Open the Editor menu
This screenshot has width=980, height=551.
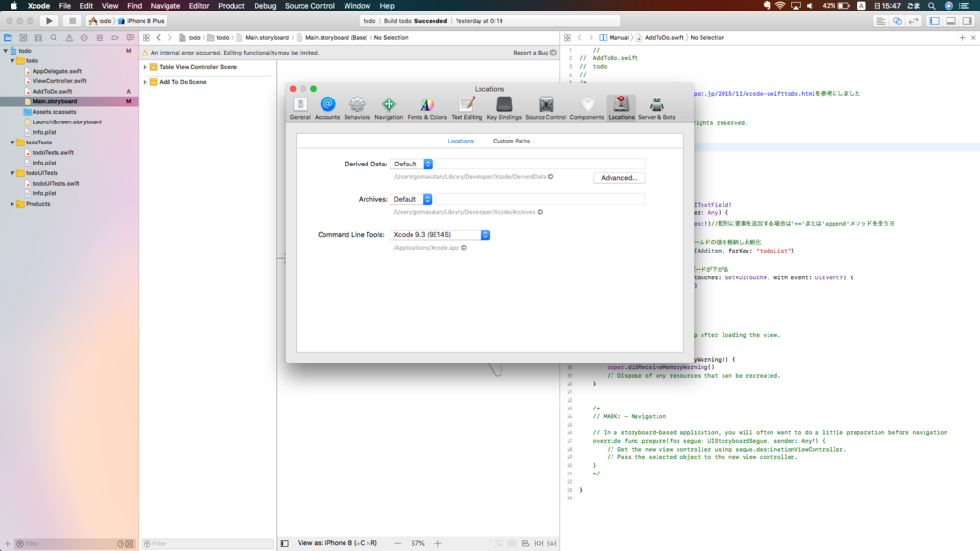coord(199,6)
